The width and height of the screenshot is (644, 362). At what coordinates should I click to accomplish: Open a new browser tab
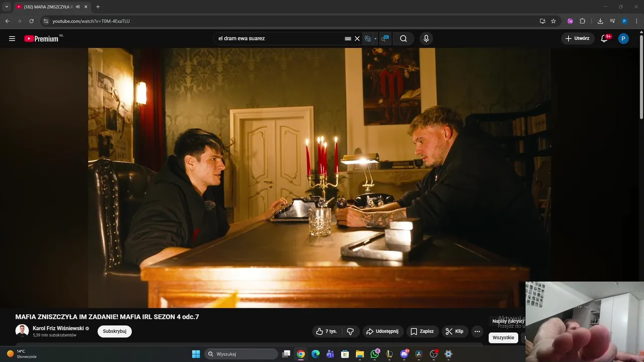(x=98, y=7)
